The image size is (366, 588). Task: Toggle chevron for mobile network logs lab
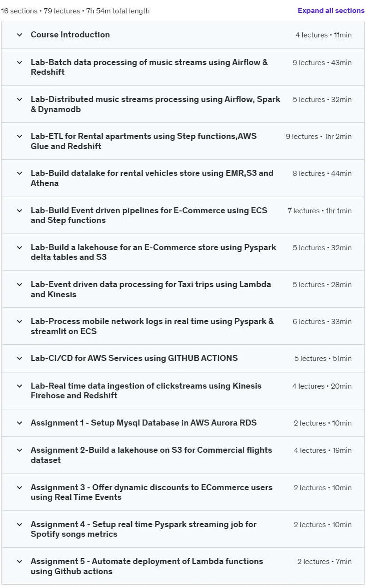(x=19, y=321)
